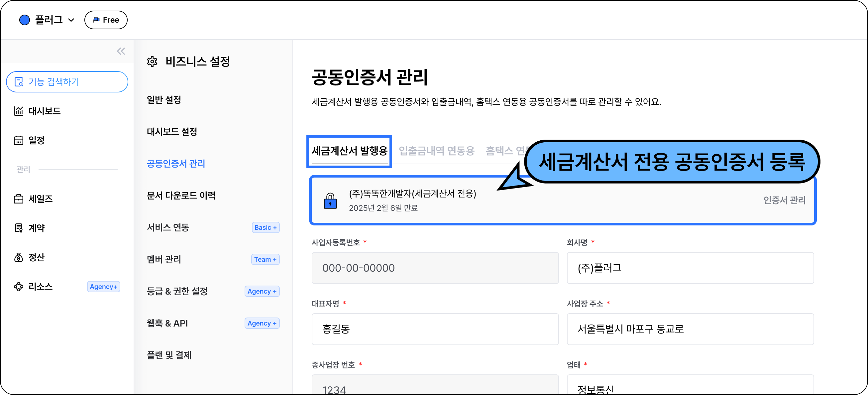
Task: Click the blue lock certificate icon
Action: pyautogui.click(x=330, y=201)
